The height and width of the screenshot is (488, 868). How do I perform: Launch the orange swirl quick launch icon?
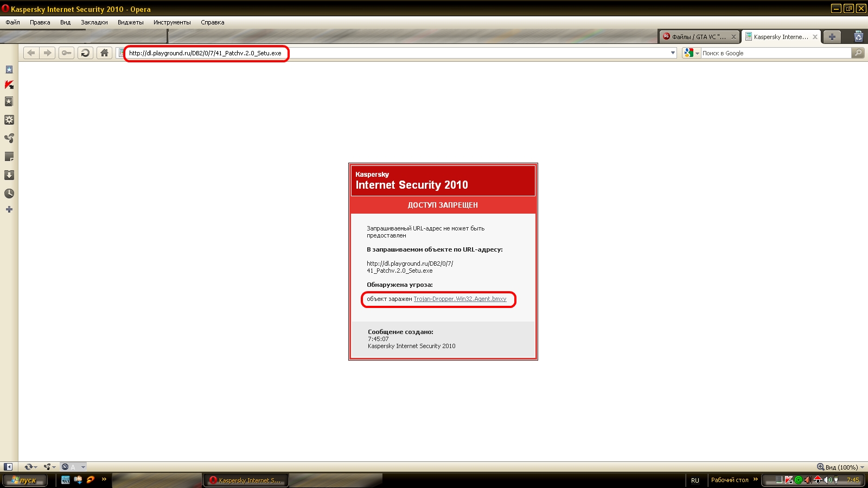pos(91,480)
